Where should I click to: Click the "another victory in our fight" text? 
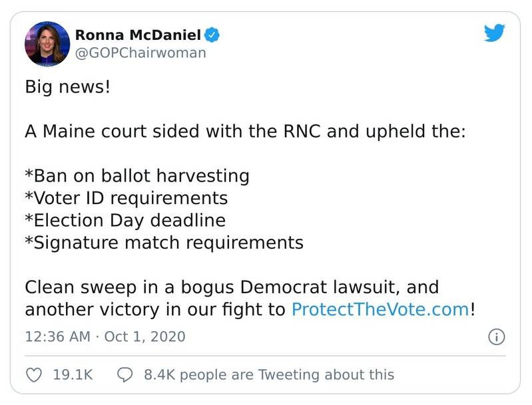(156, 309)
